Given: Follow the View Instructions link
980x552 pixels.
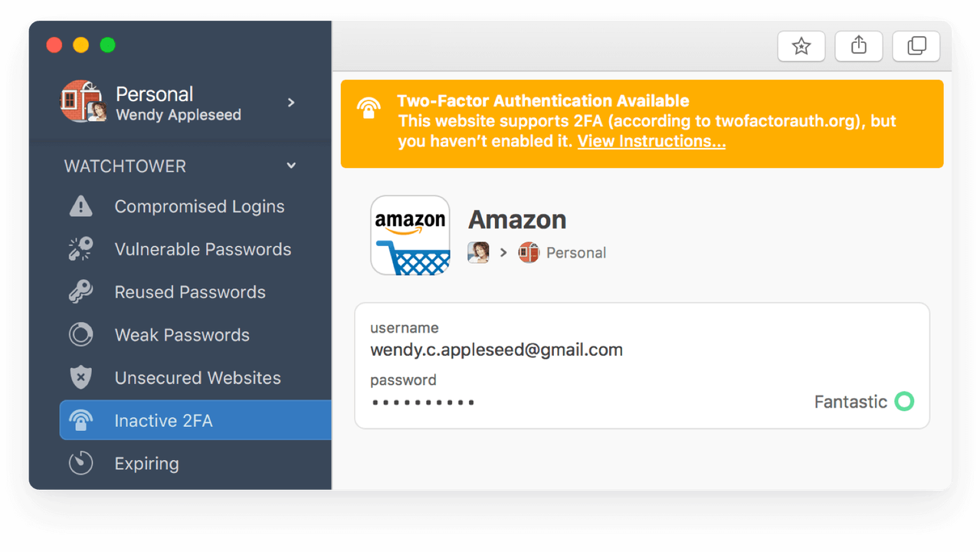Looking at the screenshot, I should 651,141.
